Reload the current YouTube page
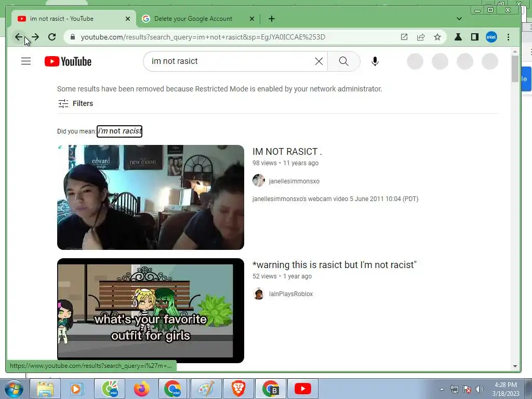This screenshot has width=532, height=399. point(52,37)
